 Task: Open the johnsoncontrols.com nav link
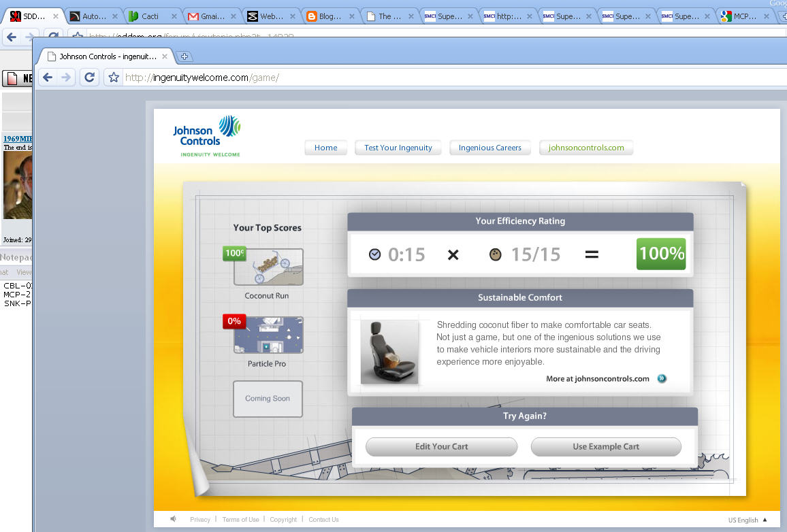585,148
